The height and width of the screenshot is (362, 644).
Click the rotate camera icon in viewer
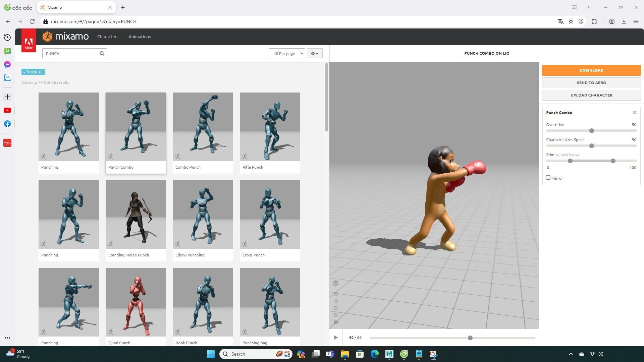point(336,294)
